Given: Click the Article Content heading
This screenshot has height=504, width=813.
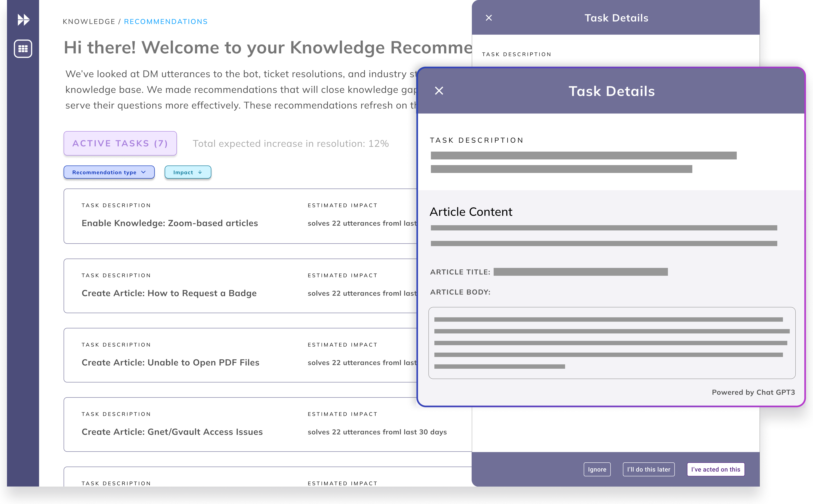Looking at the screenshot, I should coord(471,212).
